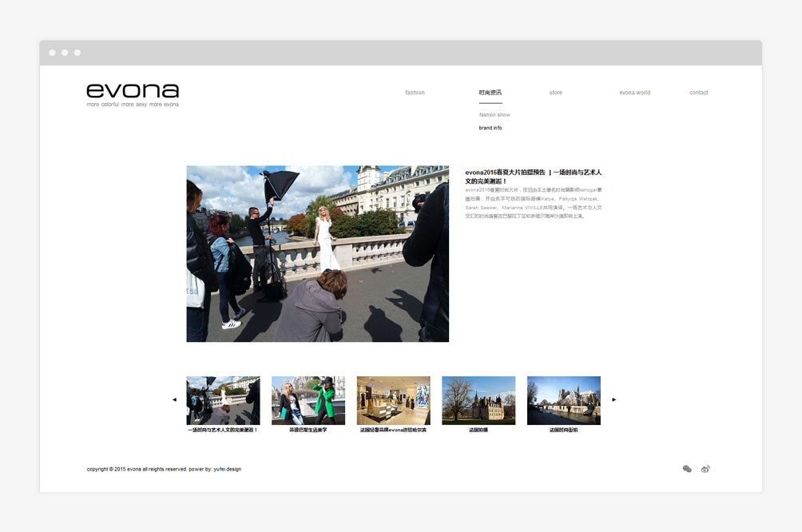Open the store interior thumbnail
Screen dimensions: 802x532
coord(393,400)
